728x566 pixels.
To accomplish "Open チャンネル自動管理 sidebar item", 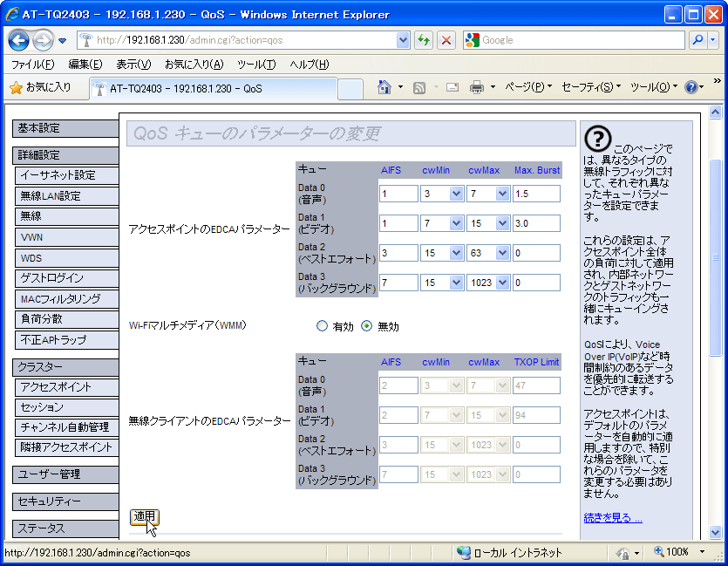I will pyautogui.click(x=67, y=427).
